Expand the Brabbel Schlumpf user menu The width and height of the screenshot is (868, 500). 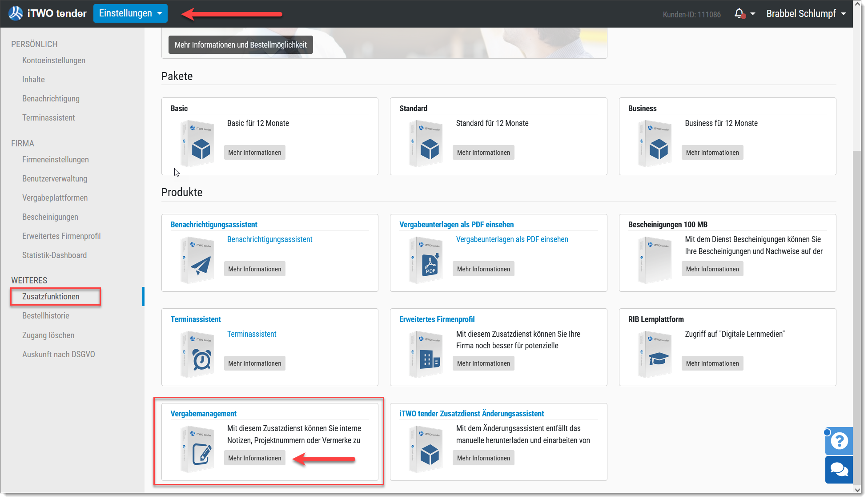(806, 14)
